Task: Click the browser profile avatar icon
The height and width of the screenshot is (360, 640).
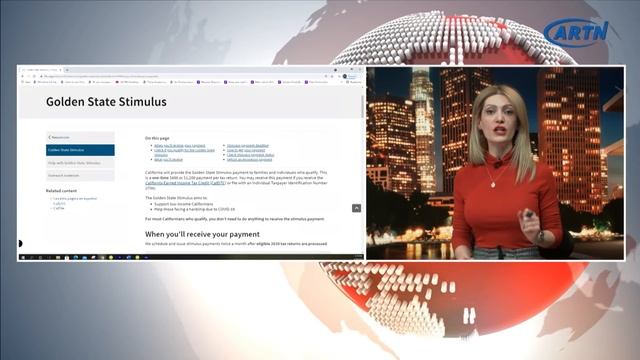Action: coord(345,76)
